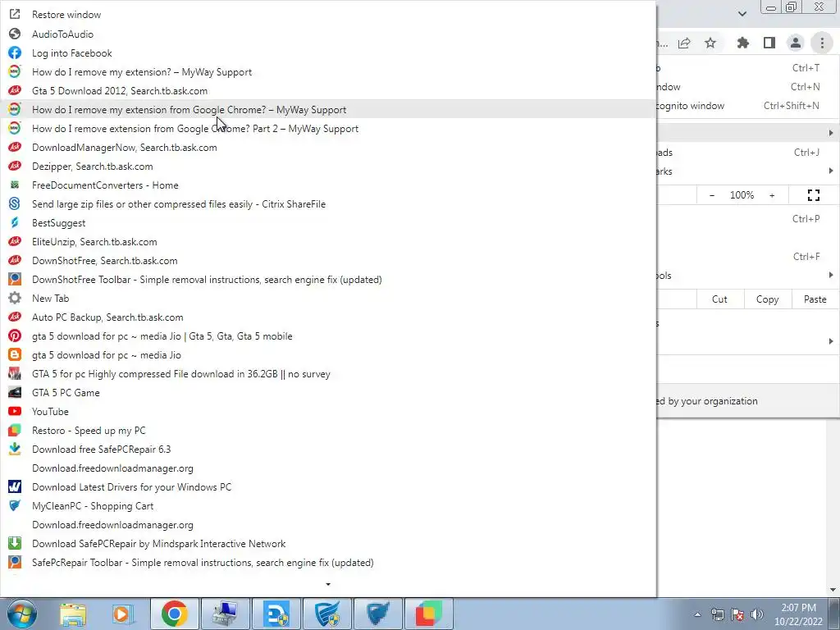Click the volume speaker tray icon
This screenshot has height=630, width=840.
(757, 614)
